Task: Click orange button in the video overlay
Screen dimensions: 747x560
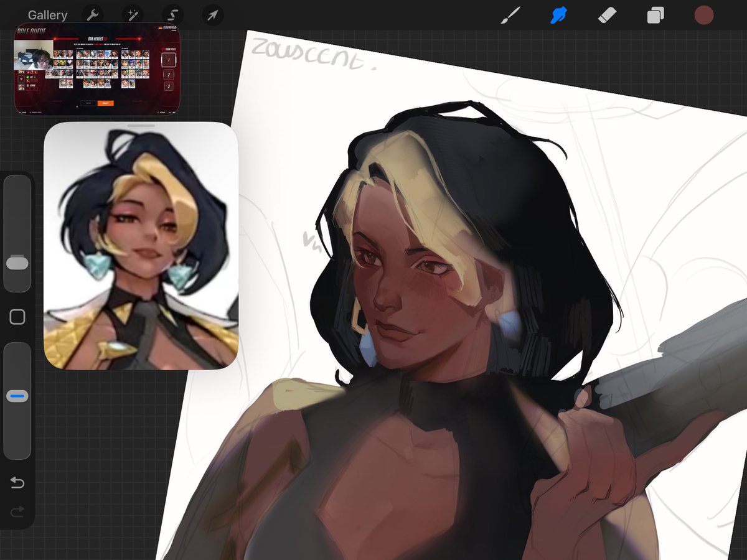Action: click(x=106, y=103)
